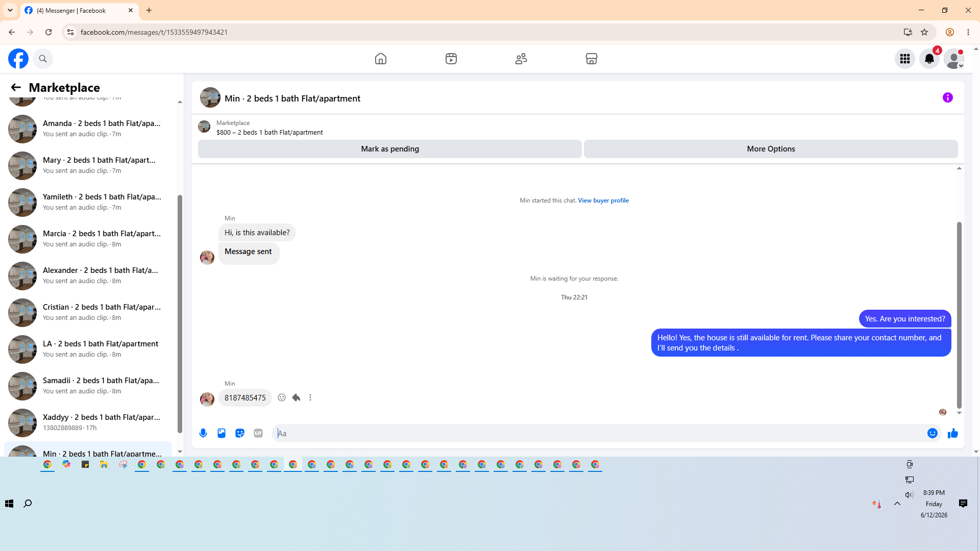
Task: Open Mary's 2 beds 1 bath conversation
Action: click(x=88, y=165)
